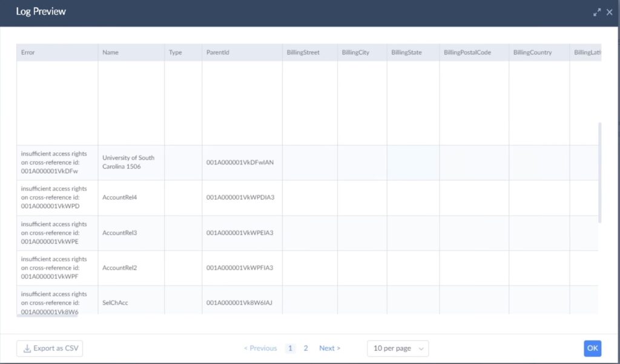Expand the Log Preview dialog to fullscreen
The height and width of the screenshot is (364, 620).
(596, 12)
